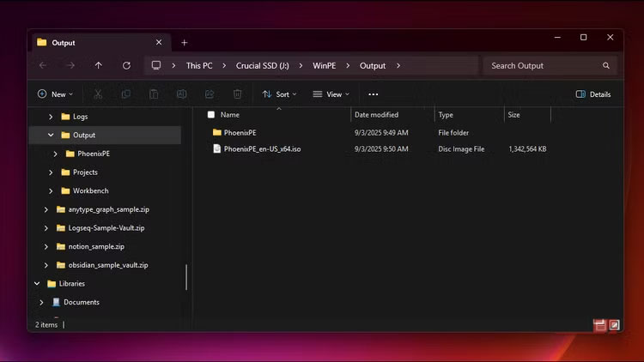
Task: Select the PhoenixPE folder row name
Action: click(x=240, y=133)
